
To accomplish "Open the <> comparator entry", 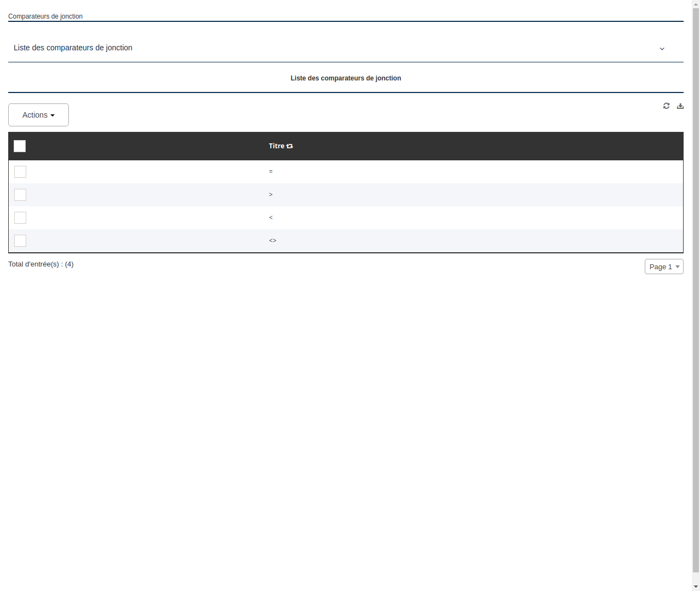I will point(272,240).
